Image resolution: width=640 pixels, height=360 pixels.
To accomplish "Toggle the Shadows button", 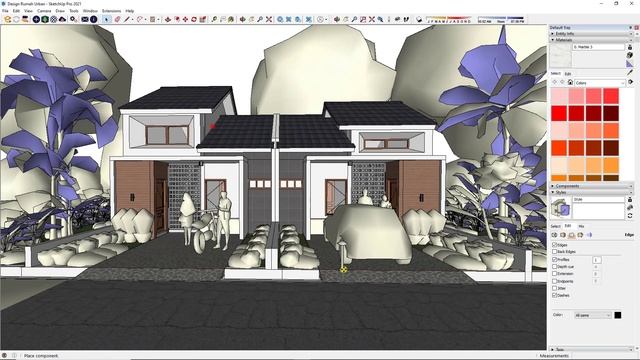I will (x=419, y=19).
